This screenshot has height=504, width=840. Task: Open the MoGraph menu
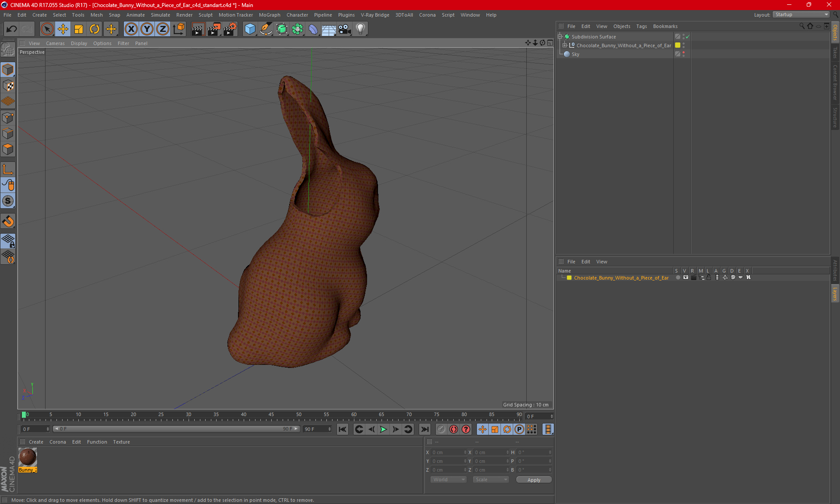point(269,15)
